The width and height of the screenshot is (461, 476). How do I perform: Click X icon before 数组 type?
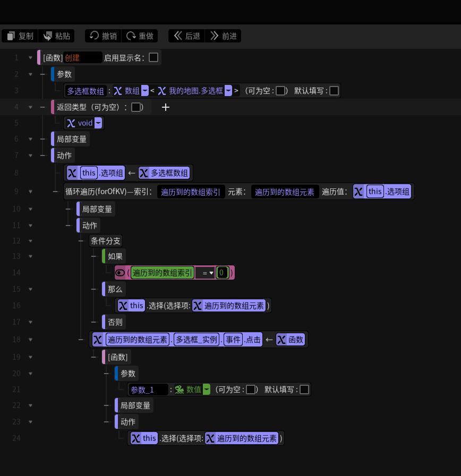(x=118, y=91)
